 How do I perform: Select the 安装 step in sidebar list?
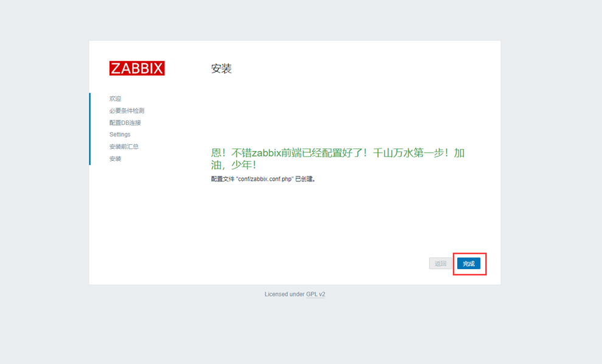pos(115,159)
